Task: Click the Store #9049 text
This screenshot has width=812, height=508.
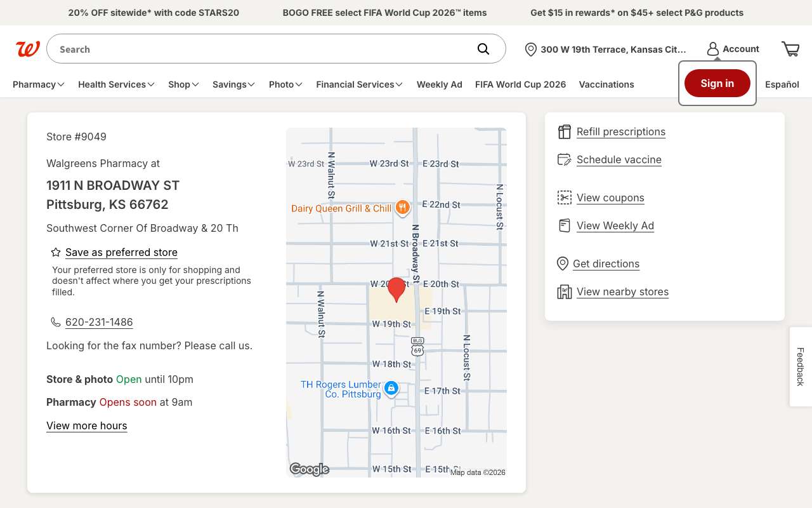Action: point(76,137)
